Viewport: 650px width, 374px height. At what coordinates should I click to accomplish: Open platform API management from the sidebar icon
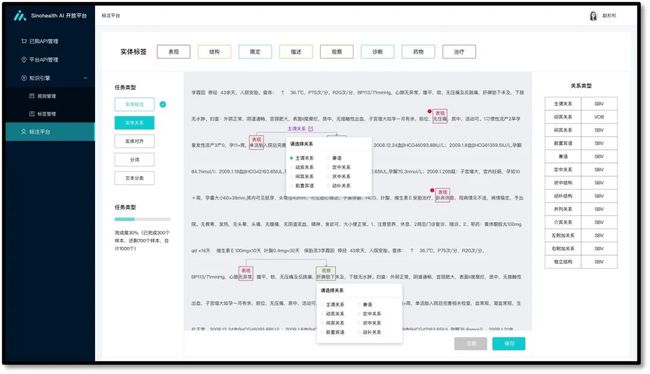point(24,60)
